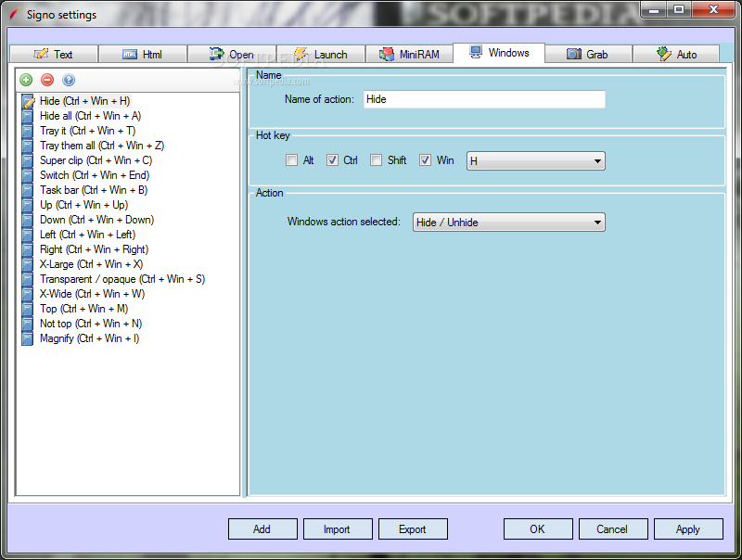Click the green add action icon

pos(26,80)
